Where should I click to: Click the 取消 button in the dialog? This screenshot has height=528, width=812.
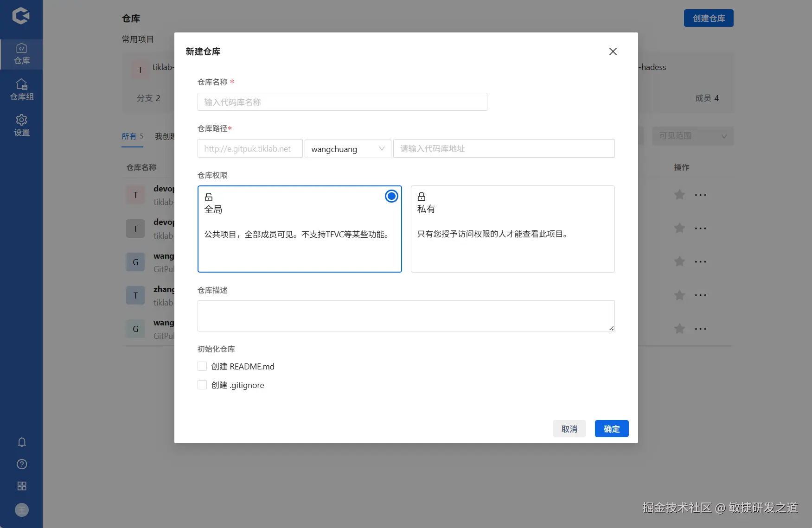coord(569,428)
